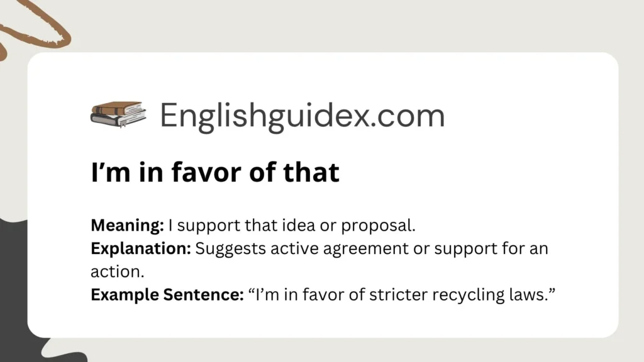Click the stacked books logo icon
The height and width of the screenshot is (362, 644).
[118, 116]
